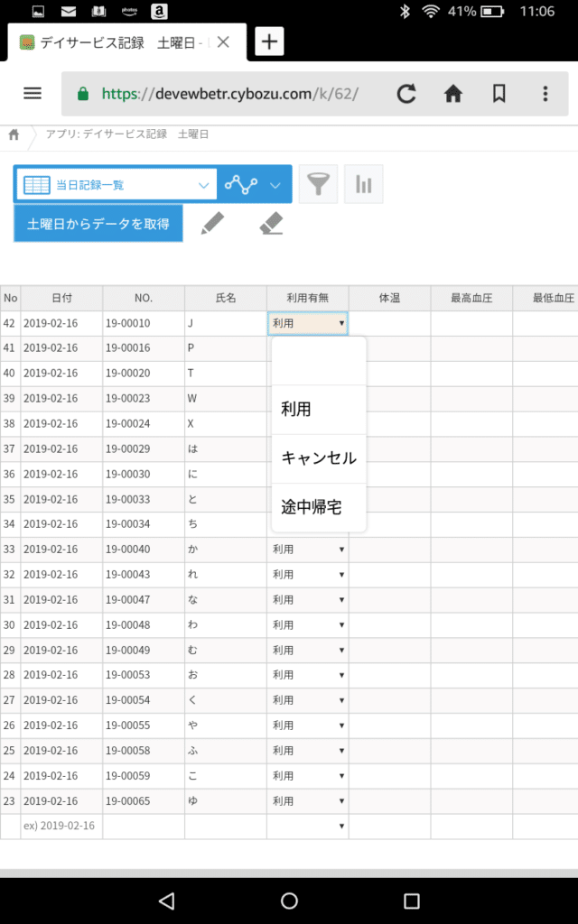Image resolution: width=578 pixels, height=924 pixels.
Task: Reload the page with refresh icon
Action: click(x=406, y=94)
